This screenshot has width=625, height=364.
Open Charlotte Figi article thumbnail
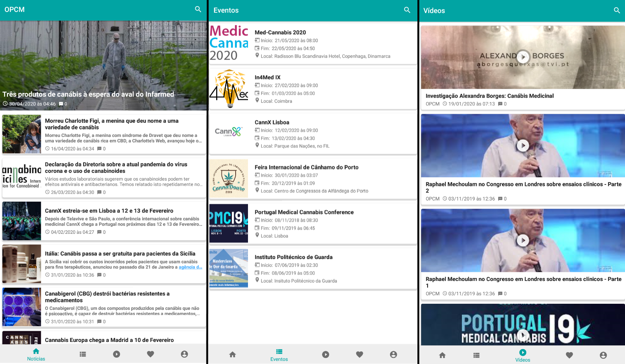point(22,134)
